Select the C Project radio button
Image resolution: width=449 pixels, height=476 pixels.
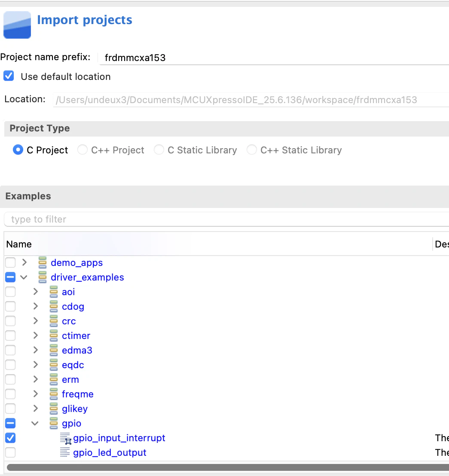coord(18,150)
